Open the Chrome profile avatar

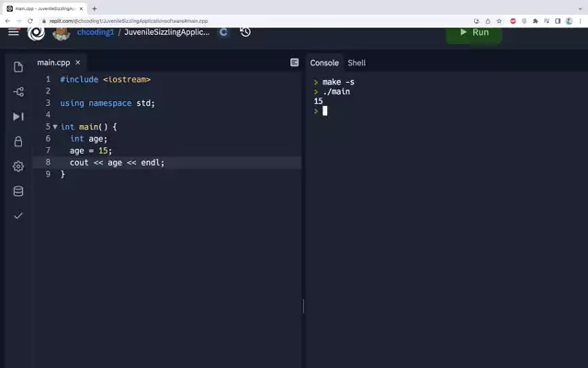click(x=569, y=21)
